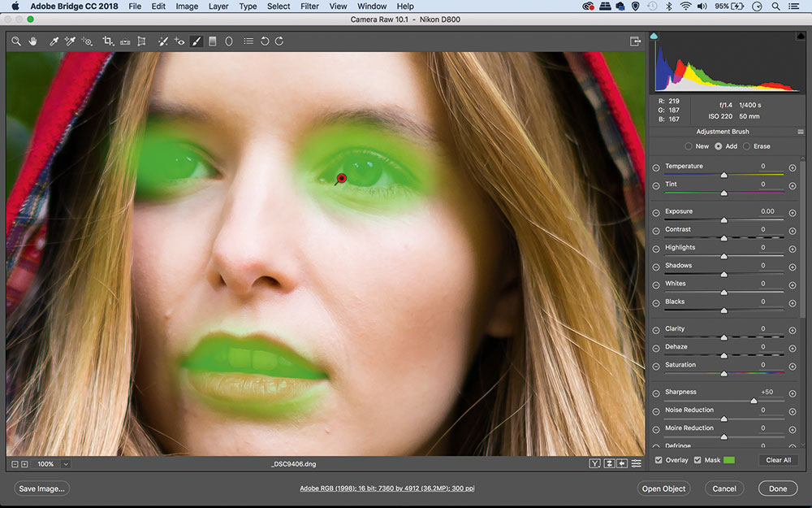Rotate image 90° clockwise
Viewport: 812px width, 508px height.
(279, 41)
